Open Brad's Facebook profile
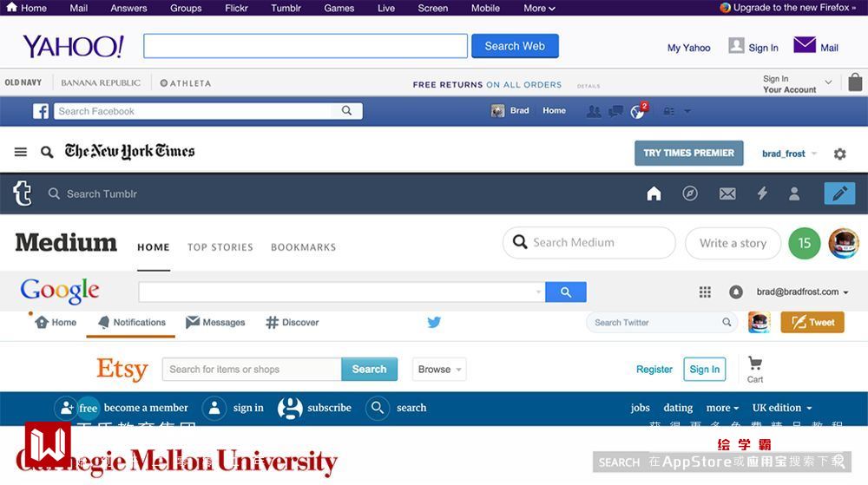This screenshot has height=485, width=868. tap(510, 110)
